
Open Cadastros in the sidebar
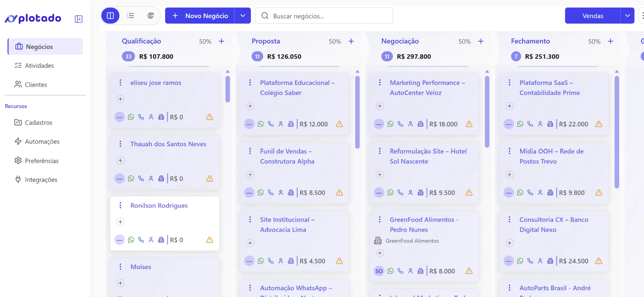pos(34,122)
